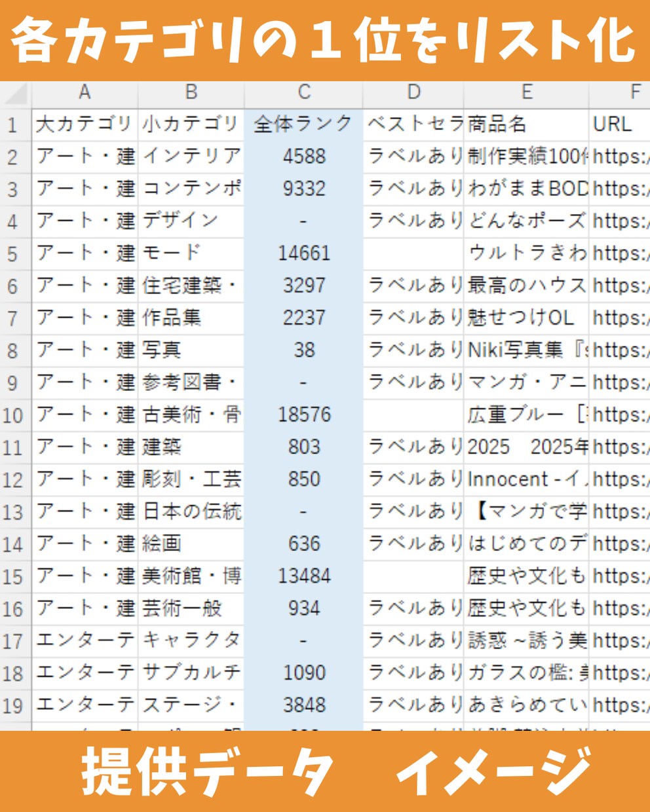Select column C header
Viewport: 650px width, 812px height.
(x=303, y=94)
